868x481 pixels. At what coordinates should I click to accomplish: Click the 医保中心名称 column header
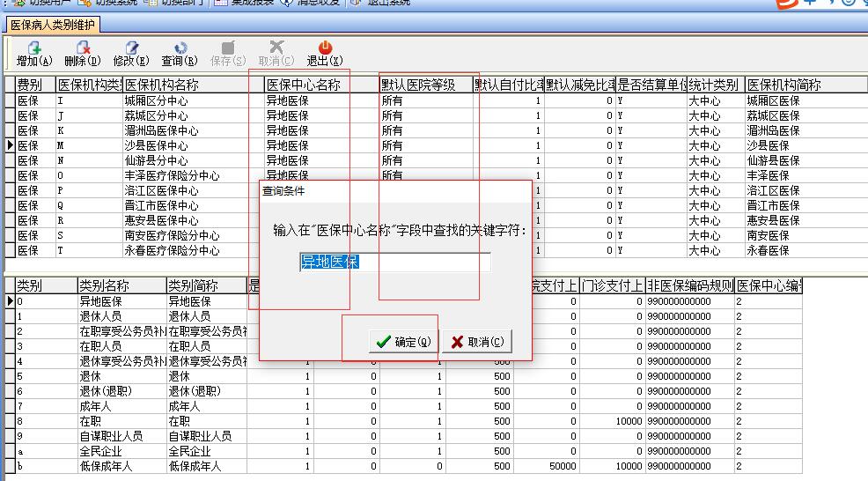click(321, 85)
